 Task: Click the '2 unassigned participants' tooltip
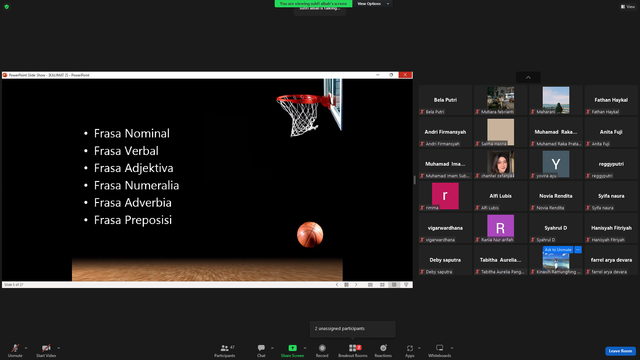[x=353, y=329]
